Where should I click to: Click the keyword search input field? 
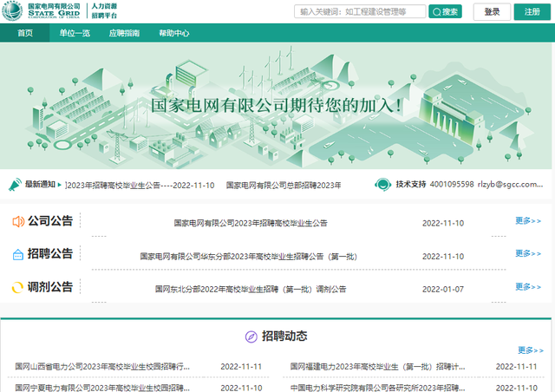360,11
